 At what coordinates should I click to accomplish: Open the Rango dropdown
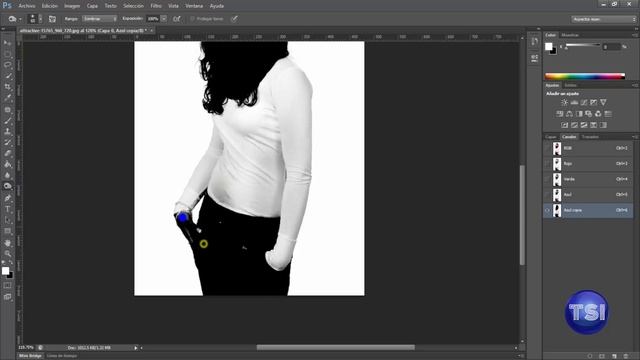100,19
